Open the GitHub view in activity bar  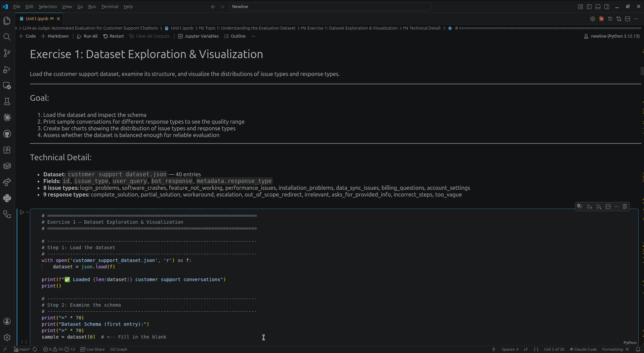pyautogui.click(x=7, y=134)
